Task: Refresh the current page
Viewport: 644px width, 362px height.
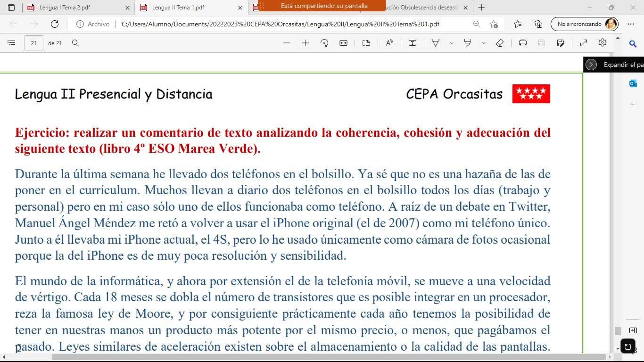Action: pos(55,24)
